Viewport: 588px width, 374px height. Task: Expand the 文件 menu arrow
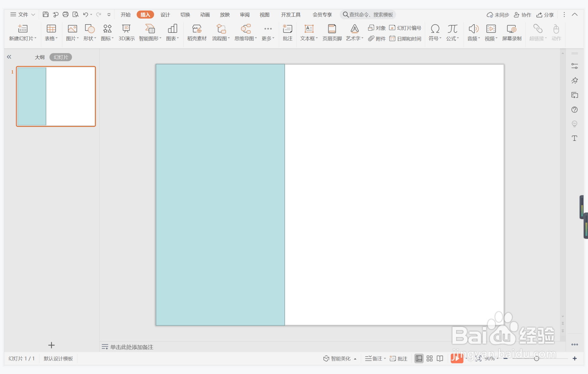point(33,14)
